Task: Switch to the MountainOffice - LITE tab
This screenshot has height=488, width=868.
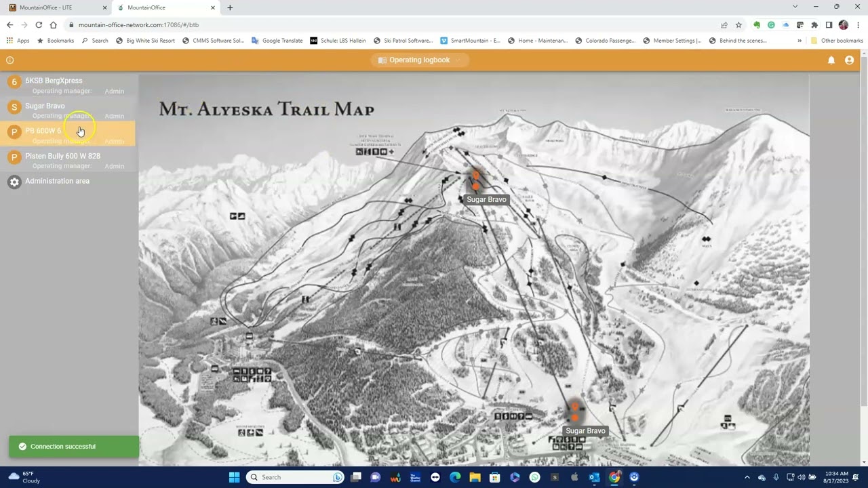Action: point(57,7)
